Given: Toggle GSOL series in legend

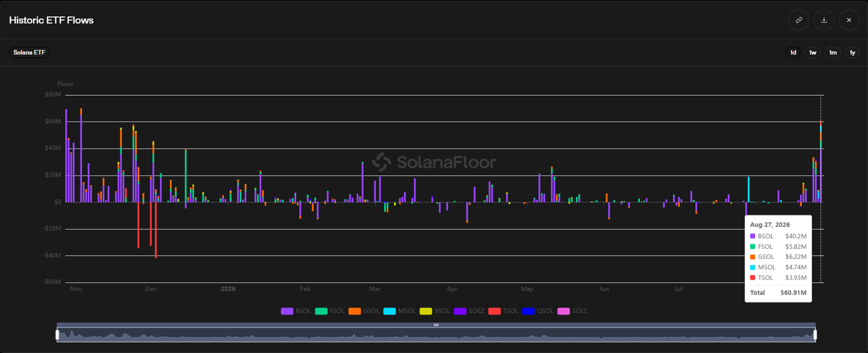Looking at the screenshot, I should [364, 311].
